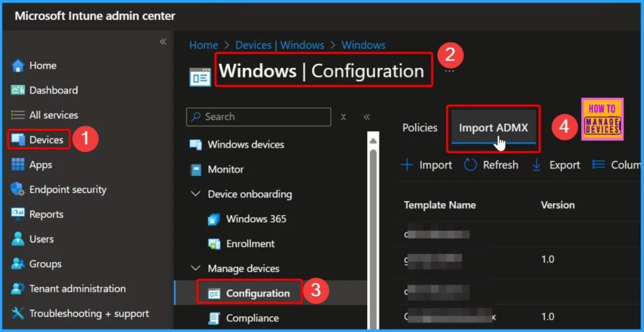This screenshot has width=644, height=332.
Task: Click the Windows Configuration page header icon
Action: pyautogui.click(x=200, y=77)
